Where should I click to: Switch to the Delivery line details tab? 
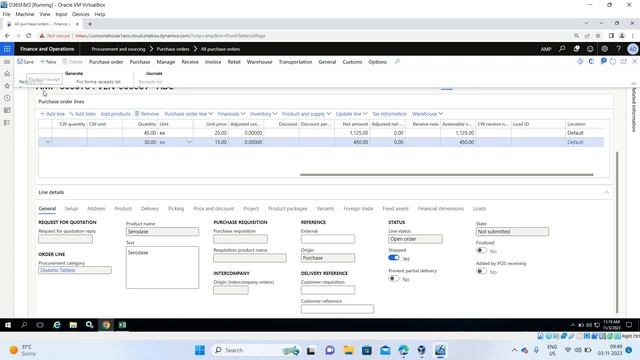[149, 209]
